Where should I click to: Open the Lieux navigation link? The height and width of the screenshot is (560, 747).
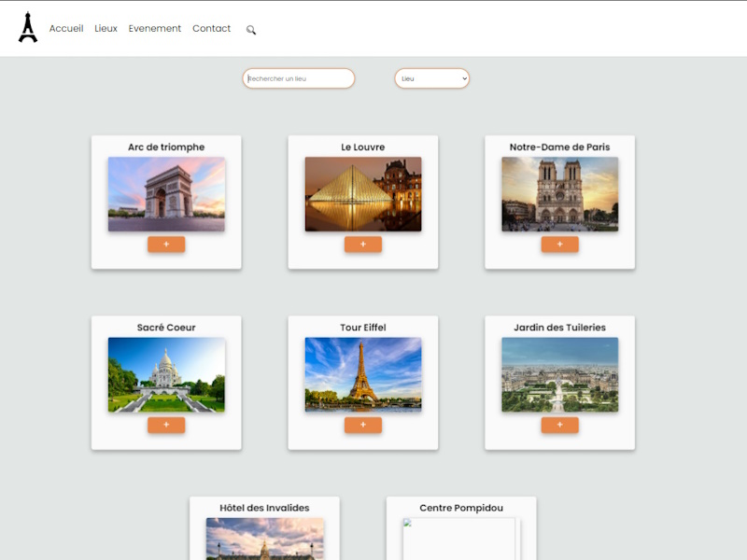[x=106, y=29]
